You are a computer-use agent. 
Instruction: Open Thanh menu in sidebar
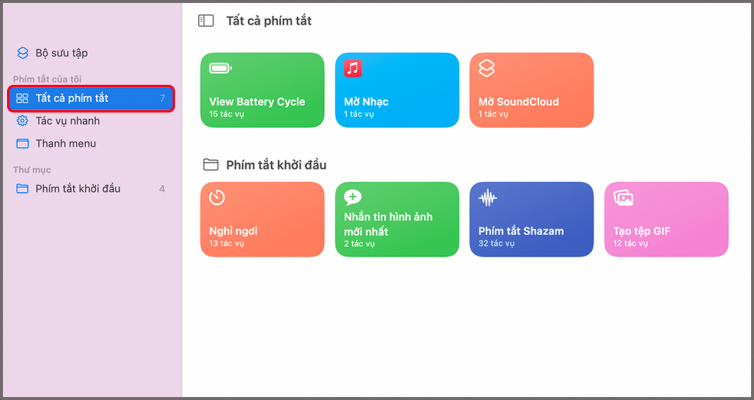(x=66, y=143)
